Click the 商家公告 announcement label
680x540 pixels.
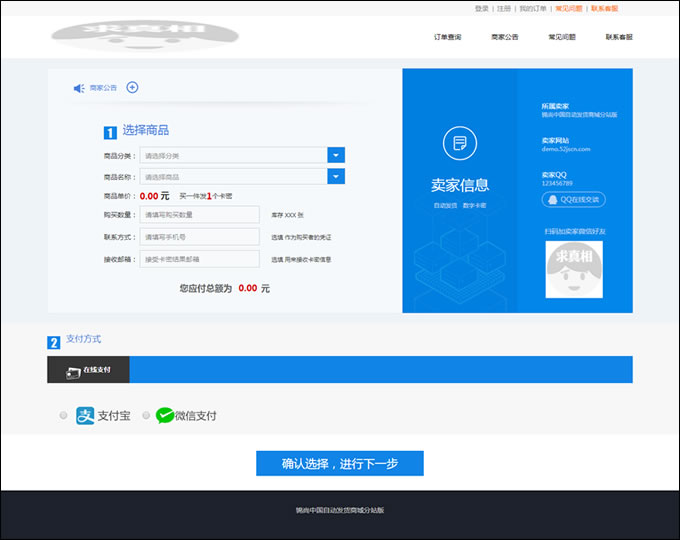click(103, 88)
